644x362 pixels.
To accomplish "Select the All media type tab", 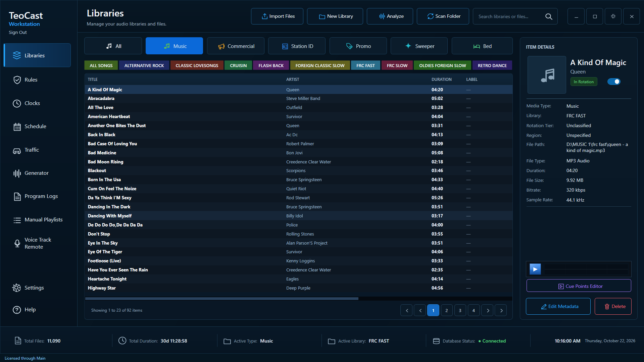I will pyautogui.click(x=113, y=46).
